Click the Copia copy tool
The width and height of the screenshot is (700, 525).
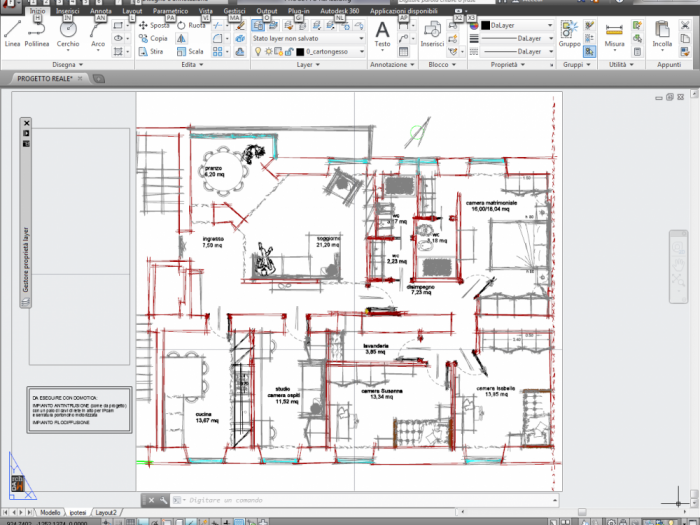[153, 38]
